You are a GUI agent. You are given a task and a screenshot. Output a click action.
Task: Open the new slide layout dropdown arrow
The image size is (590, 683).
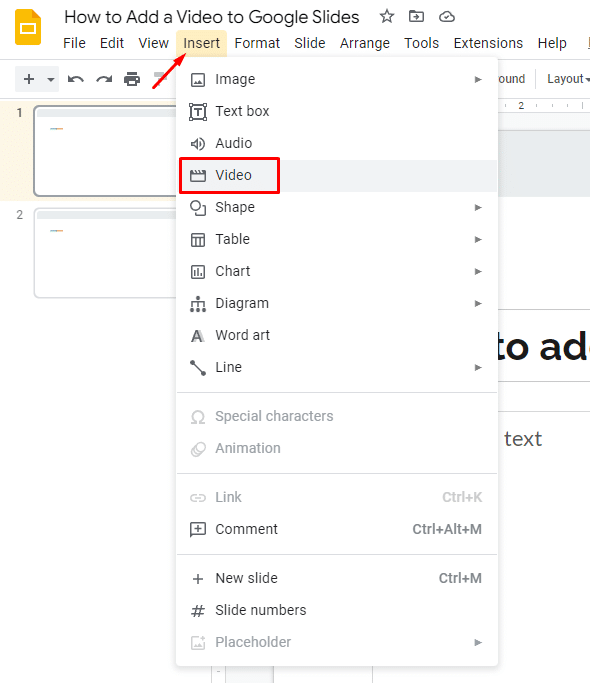[x=51, y=79]
